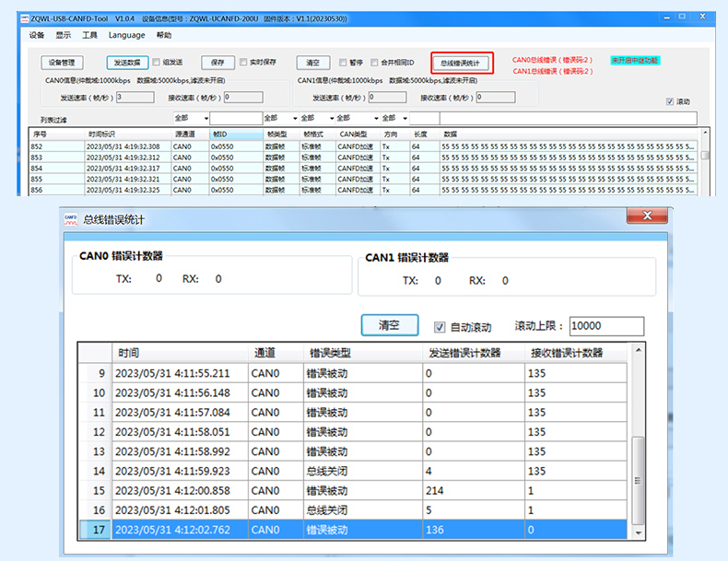Close the bus error statistics dialog

click(646, 216)
